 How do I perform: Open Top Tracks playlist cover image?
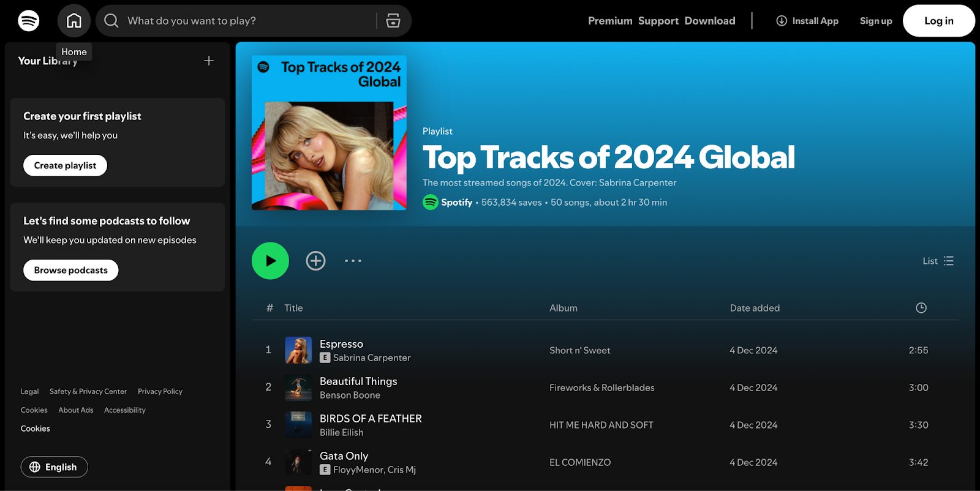pos(329,133)
